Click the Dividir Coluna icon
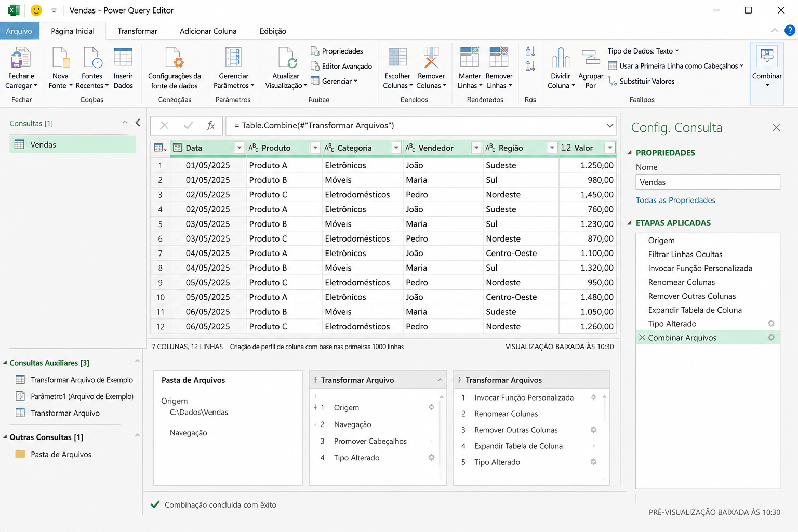798x532 pixels. 561,58
